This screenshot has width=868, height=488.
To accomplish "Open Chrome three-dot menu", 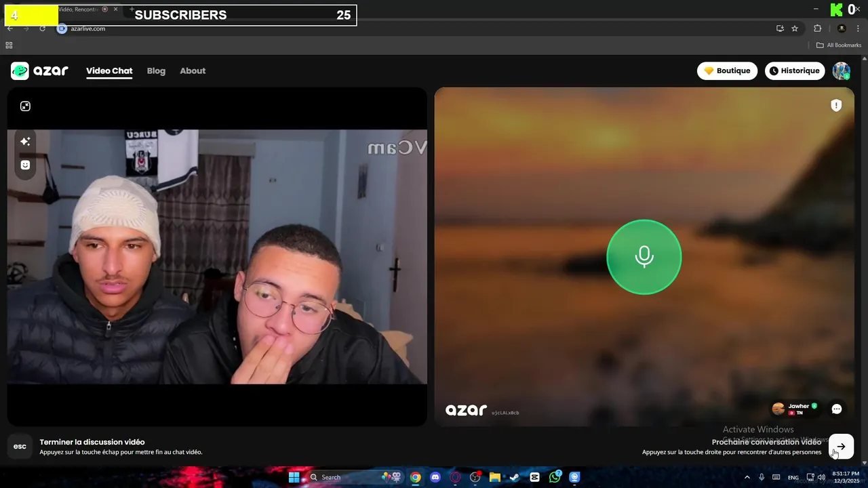I will 858,28.
